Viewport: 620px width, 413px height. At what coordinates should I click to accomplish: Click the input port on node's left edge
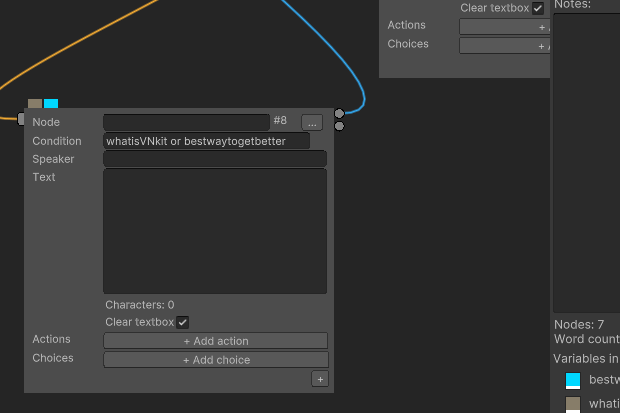(x=21, y=119)
